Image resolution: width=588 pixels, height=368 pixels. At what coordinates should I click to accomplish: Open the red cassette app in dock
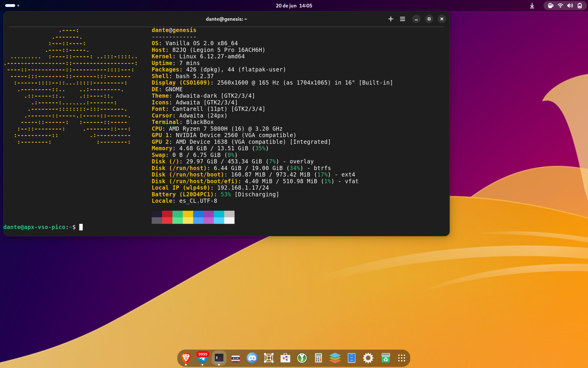(x=236, y=358)
